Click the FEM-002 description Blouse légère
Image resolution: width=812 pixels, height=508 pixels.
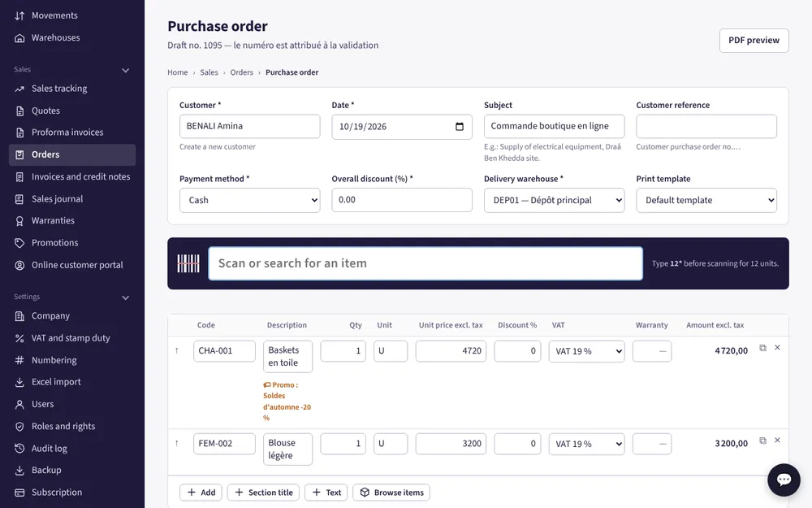(x=287, y=449)
